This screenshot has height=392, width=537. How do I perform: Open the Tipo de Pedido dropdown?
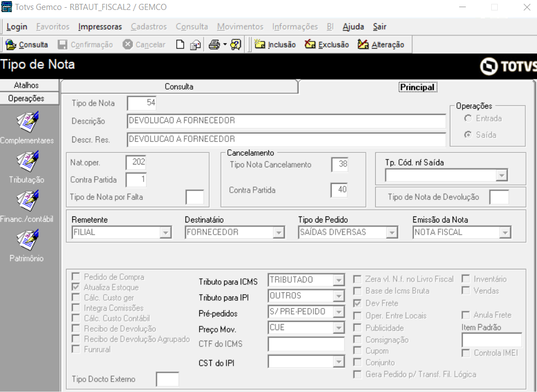click(392, 232)
